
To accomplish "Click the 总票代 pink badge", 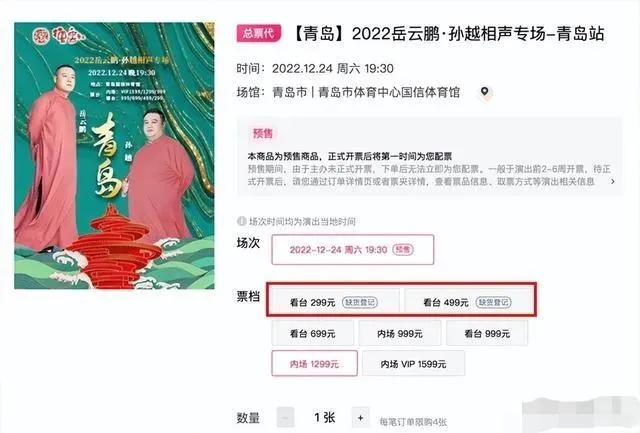I will (x=258, y=33).
